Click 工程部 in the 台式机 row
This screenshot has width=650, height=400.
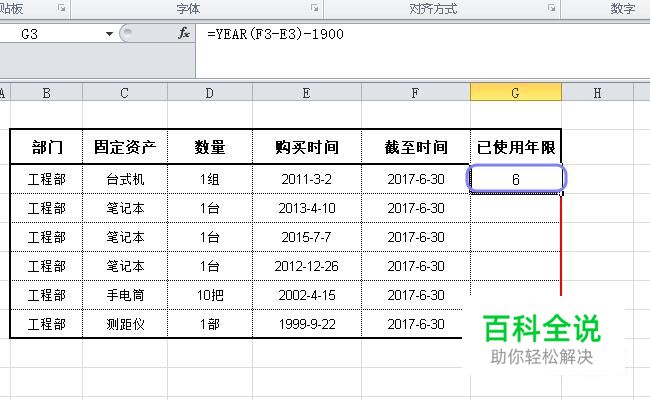[x=46, y=179]
